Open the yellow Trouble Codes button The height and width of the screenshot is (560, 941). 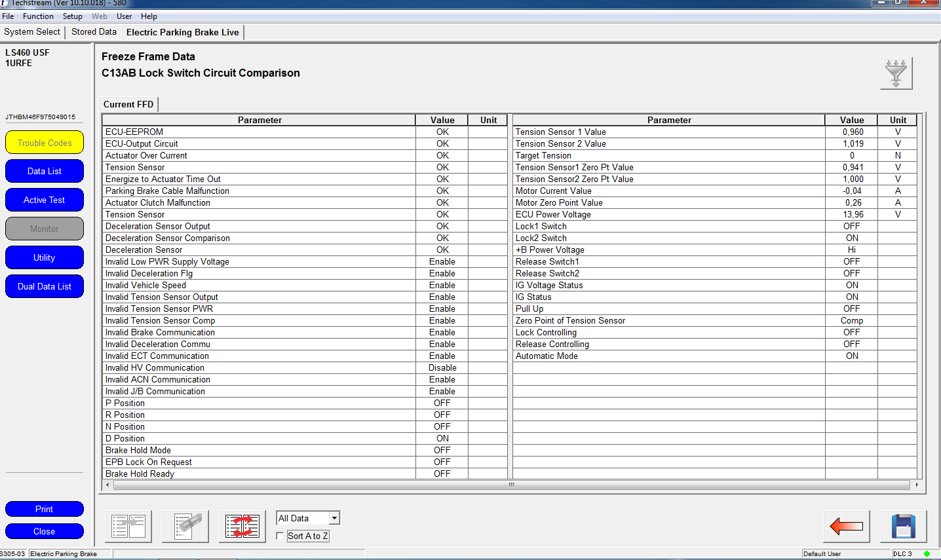point(45,143)
